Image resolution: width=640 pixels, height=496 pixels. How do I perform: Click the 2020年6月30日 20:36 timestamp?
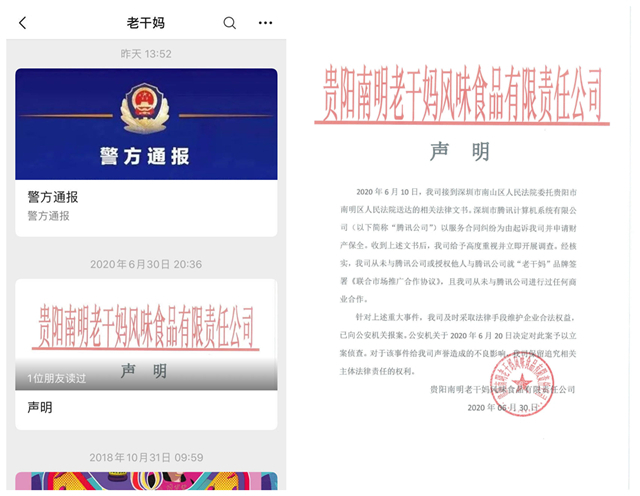tap(146, 264)
